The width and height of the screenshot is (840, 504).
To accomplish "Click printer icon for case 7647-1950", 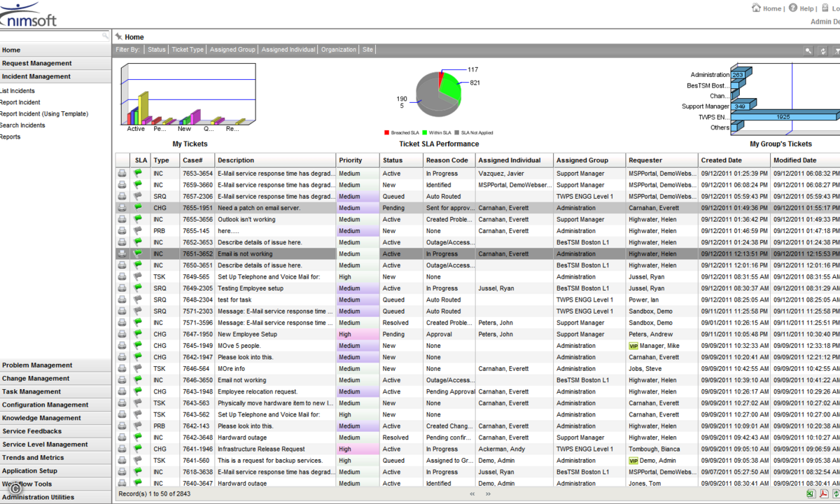I will pos(122,334).
